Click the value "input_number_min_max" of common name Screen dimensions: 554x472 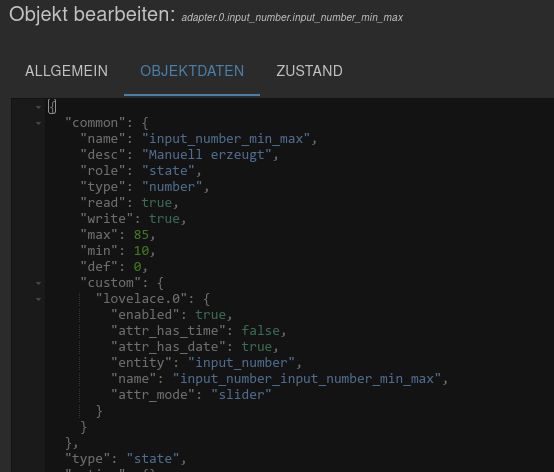click(x=225, y=139)
